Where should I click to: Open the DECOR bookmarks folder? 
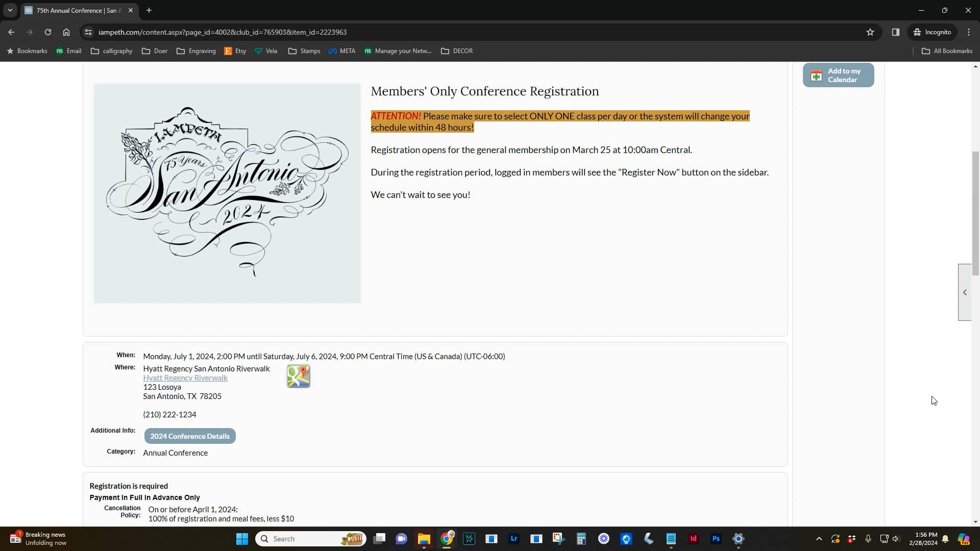click(457, 51)
